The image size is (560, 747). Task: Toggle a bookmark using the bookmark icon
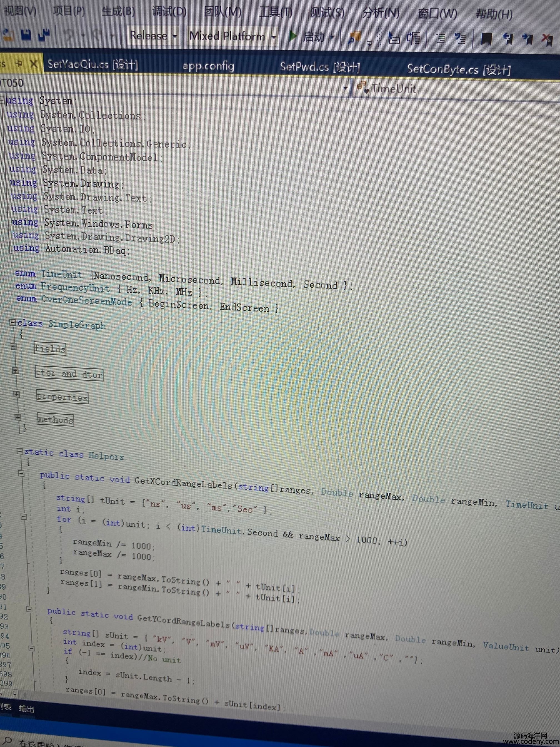click(x=486, y=39)
